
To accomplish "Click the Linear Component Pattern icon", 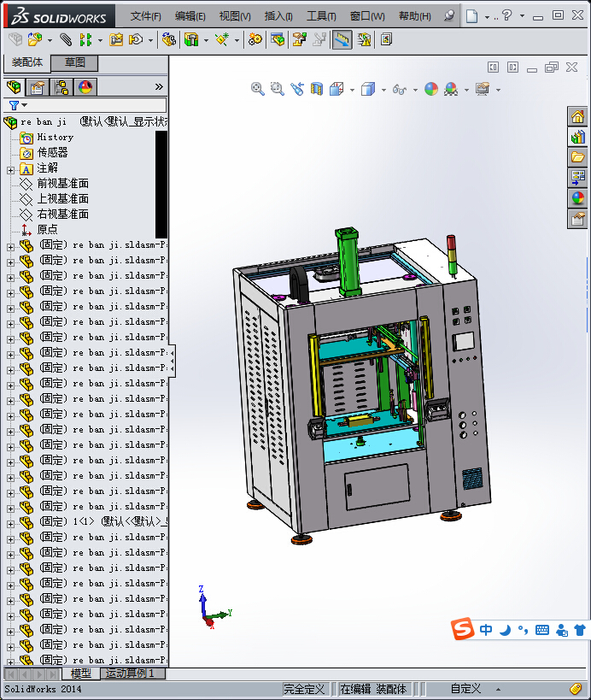I will (x=85, y=39).
